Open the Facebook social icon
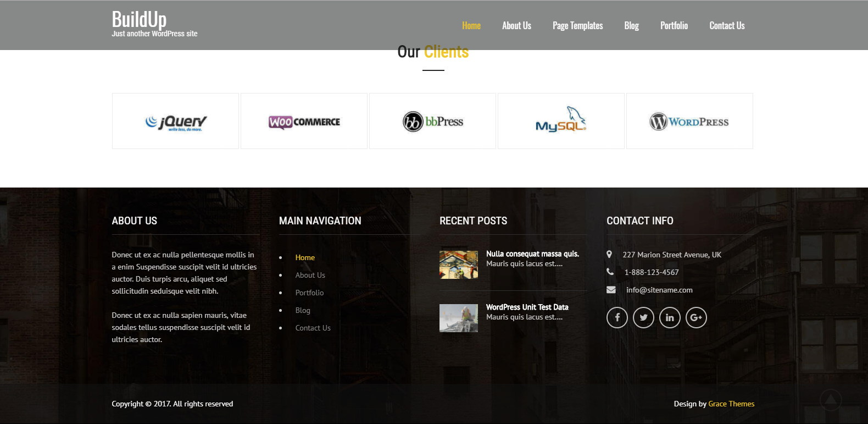 [617, 317]
